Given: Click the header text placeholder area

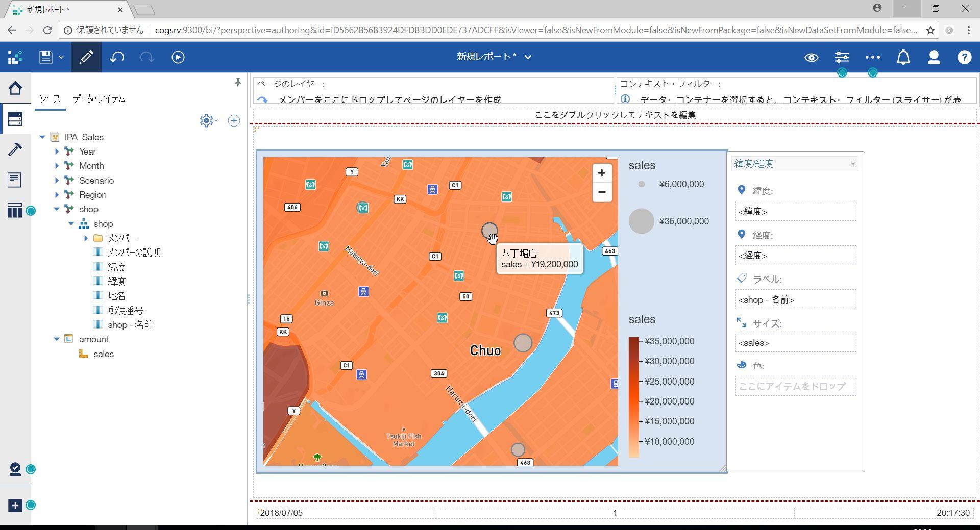Looking at the screenshot, I should (615, 115).
